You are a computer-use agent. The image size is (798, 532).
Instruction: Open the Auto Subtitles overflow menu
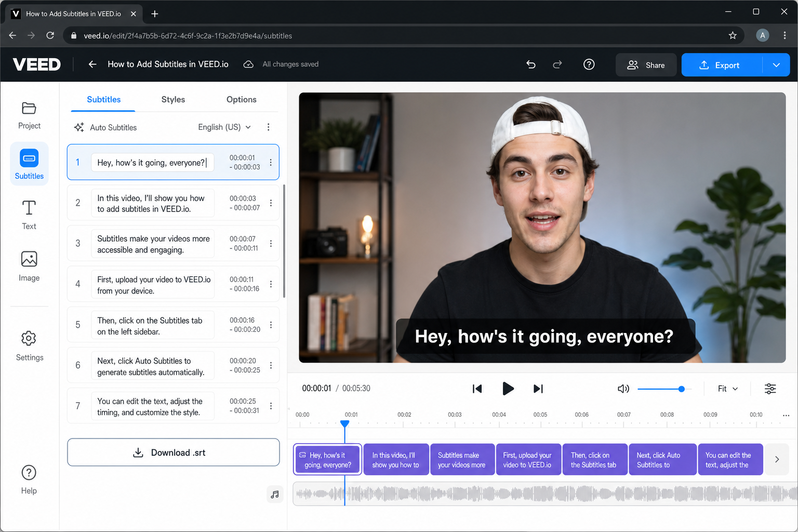click(x=268, y=127)
